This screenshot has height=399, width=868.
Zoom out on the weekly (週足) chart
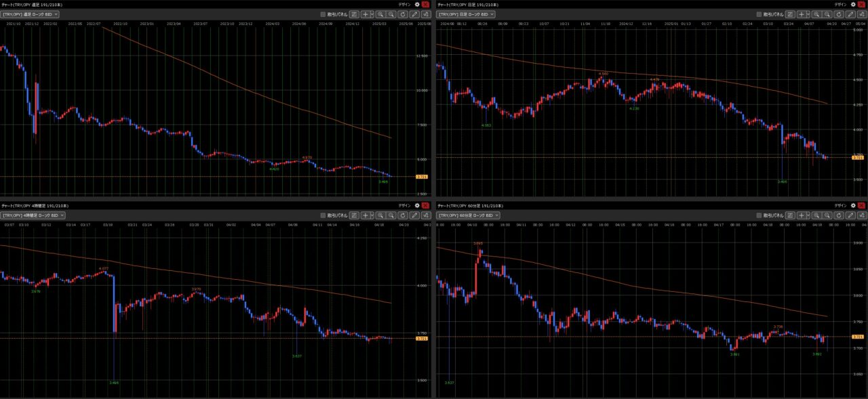(x=392, y=14)
